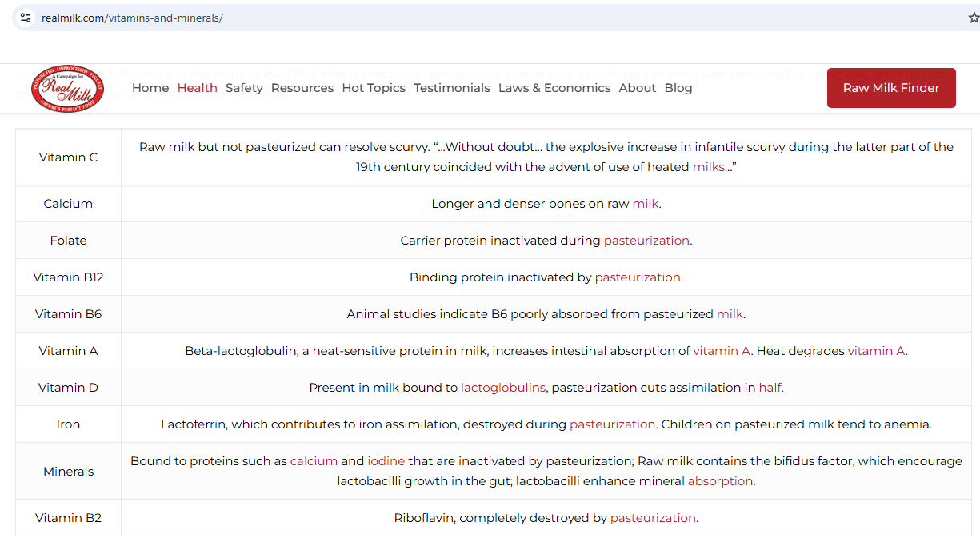Select the 'Vitamin B2' table cell

pyautogui.click(x=68, y=518)
